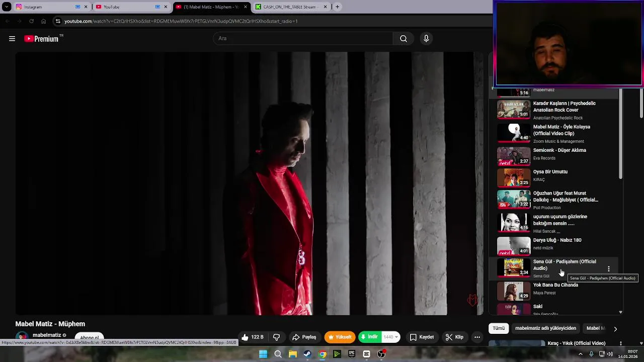Expand hidden system tray icons
Image resolution: width=644 pixels, height=362 pixels.
point(580,354)
